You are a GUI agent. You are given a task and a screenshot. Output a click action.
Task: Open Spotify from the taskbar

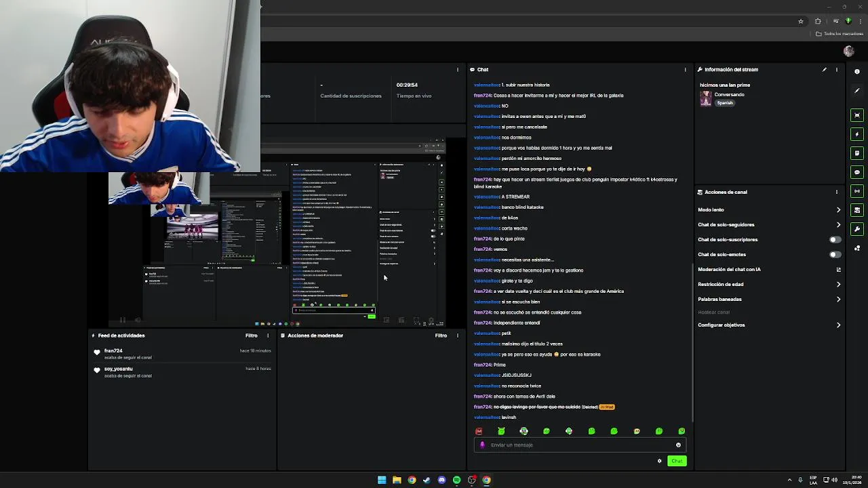click(x=456, y=480)
